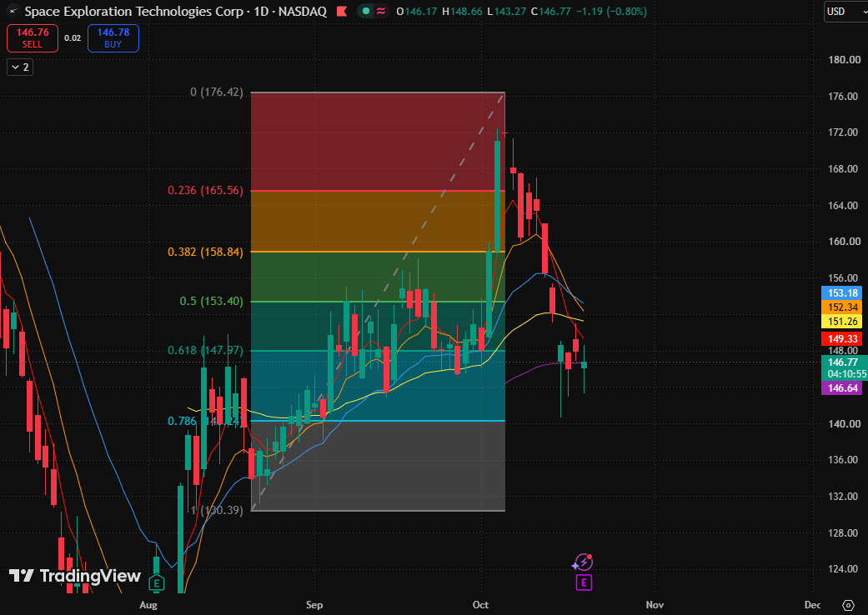Click the red 0–0.236 Fibonacci zone
This screenshot has width=868, height=615.
pyautogui.click(x=378, y=142)
